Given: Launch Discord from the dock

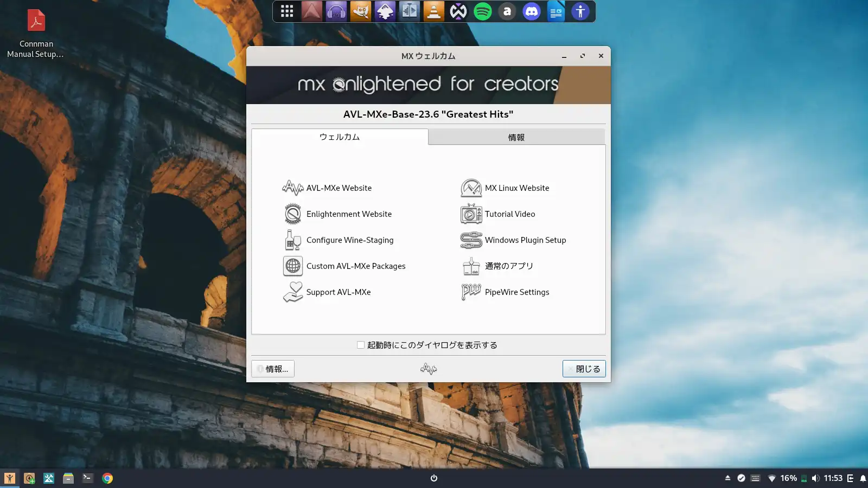Looking at the screenshot, I should point(531,11).
